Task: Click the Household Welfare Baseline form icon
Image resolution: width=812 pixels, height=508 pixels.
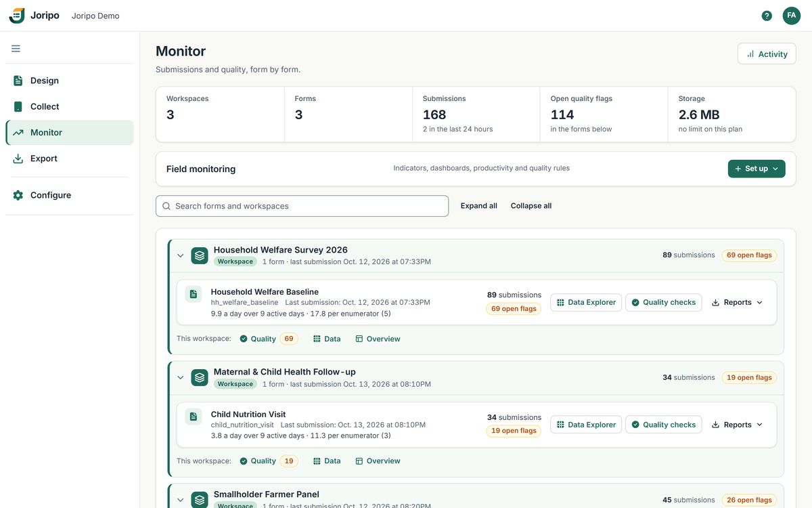Action: point(194,294)
